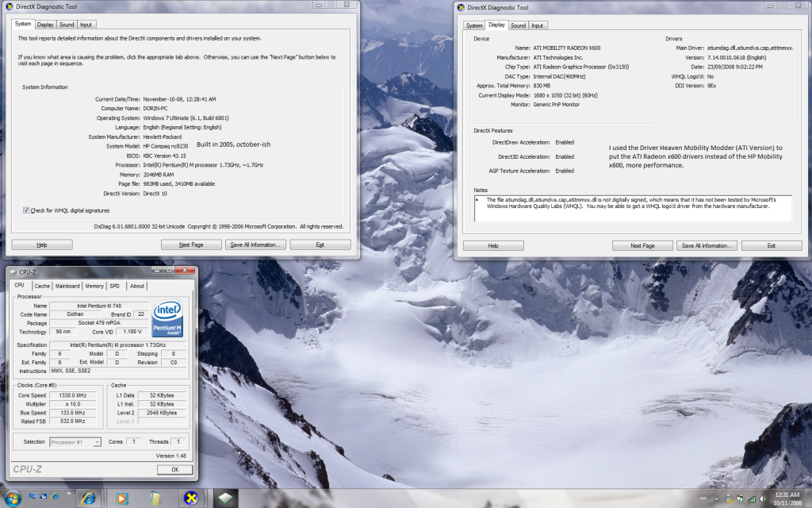This screenshot has height=508, width=812.
Task: Click the Instructions field MMX, SSE, SSE2
Action: point(117,371)
